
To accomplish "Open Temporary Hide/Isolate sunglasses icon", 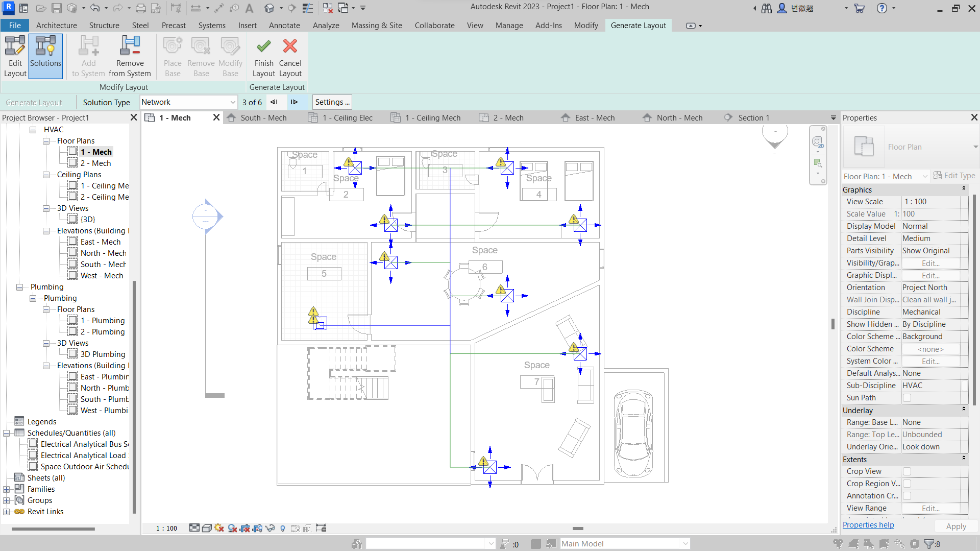I will (x=270, y=528).
